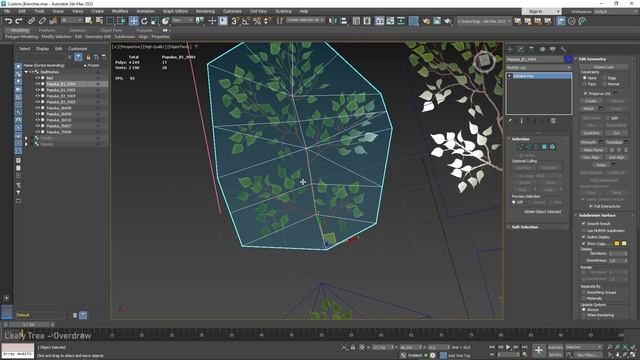The height and width of the screenshot is (360, 640).
Task: Toggle the Percent Snap button
Action: click(x=257, y=21)
